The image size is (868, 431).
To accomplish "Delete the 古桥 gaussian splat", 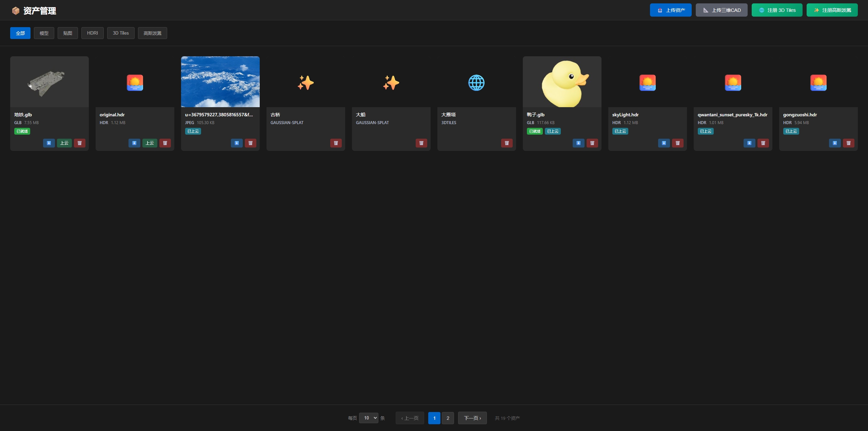I will [336, 143].
